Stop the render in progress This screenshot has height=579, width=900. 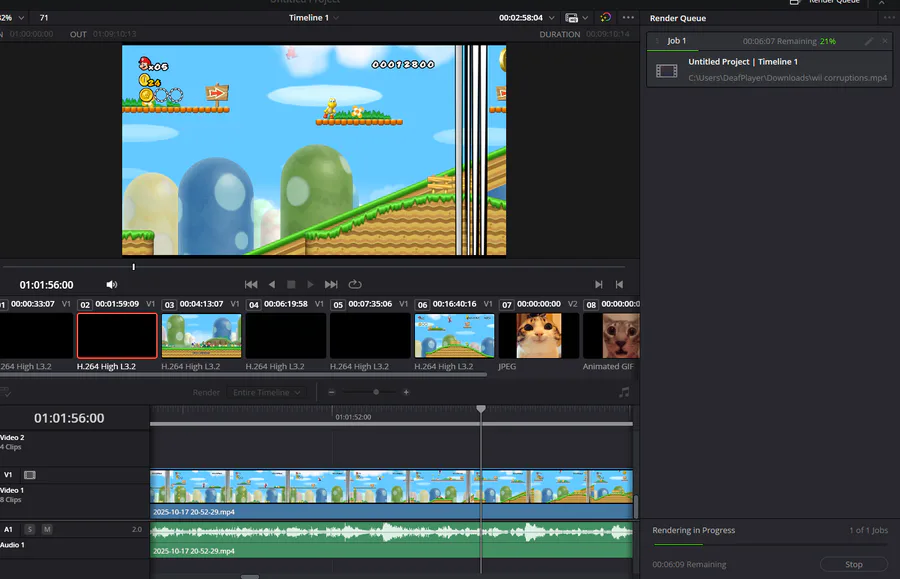(x=853, y=565)
